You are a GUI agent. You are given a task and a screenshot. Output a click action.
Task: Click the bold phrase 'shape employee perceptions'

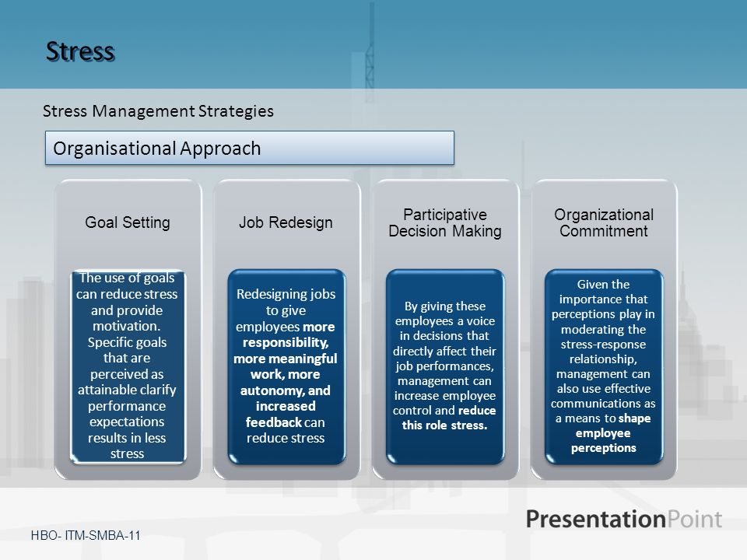[x=604, y=433]
